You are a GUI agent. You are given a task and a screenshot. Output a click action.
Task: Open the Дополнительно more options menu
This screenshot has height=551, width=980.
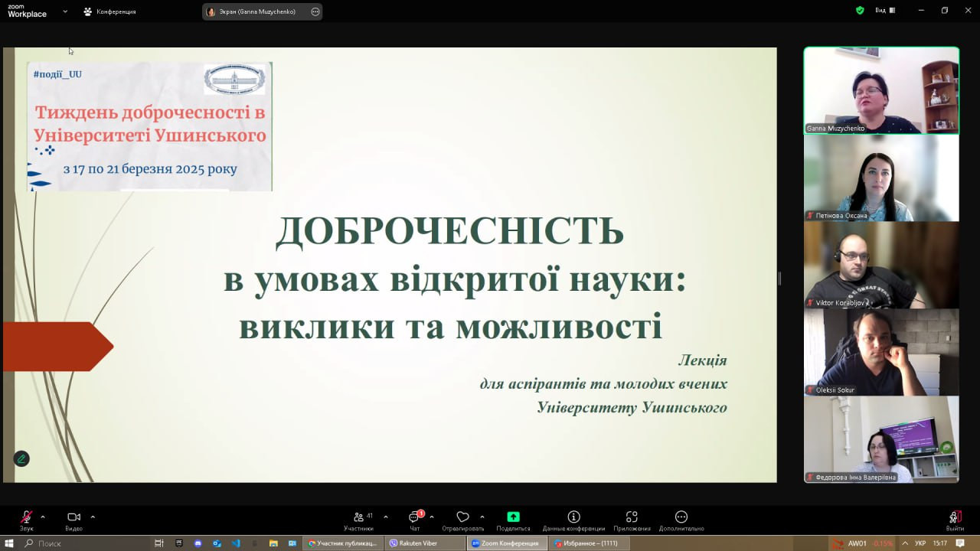[x=681, y=517]
